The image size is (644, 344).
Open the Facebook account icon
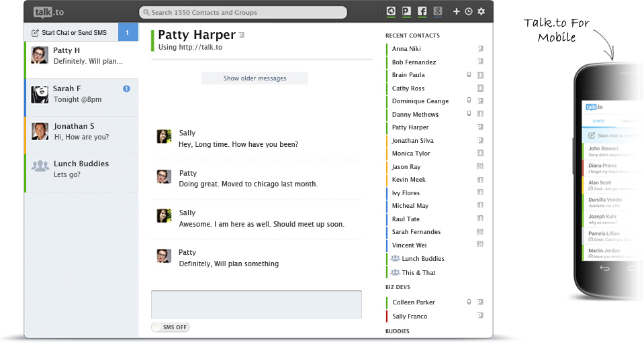point(422,11)
